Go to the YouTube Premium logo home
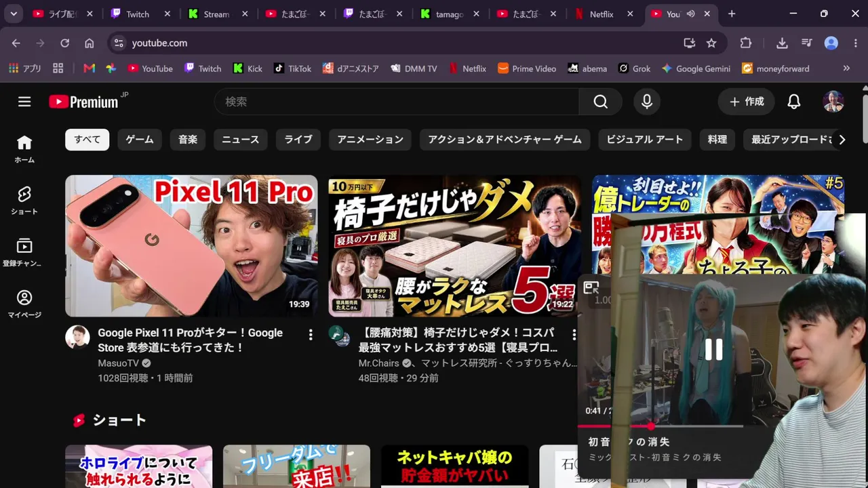 [83, 102]
